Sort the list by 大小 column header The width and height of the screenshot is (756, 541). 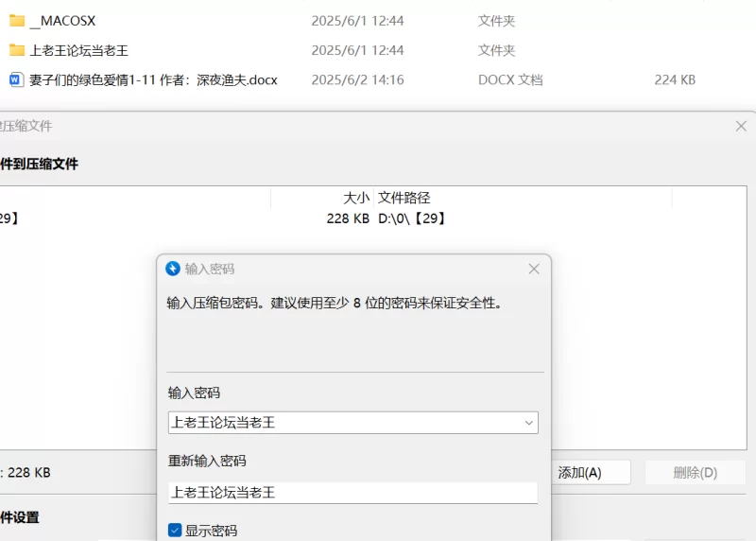coord(356,198)
